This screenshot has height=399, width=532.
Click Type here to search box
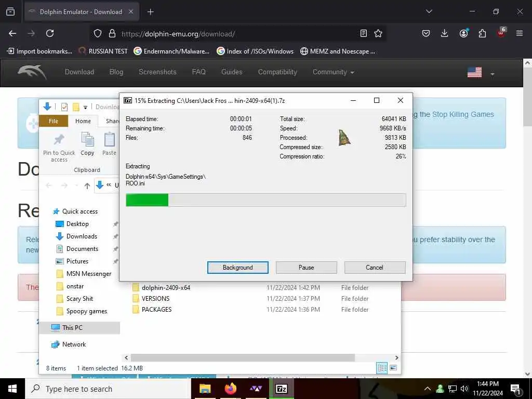108,389
